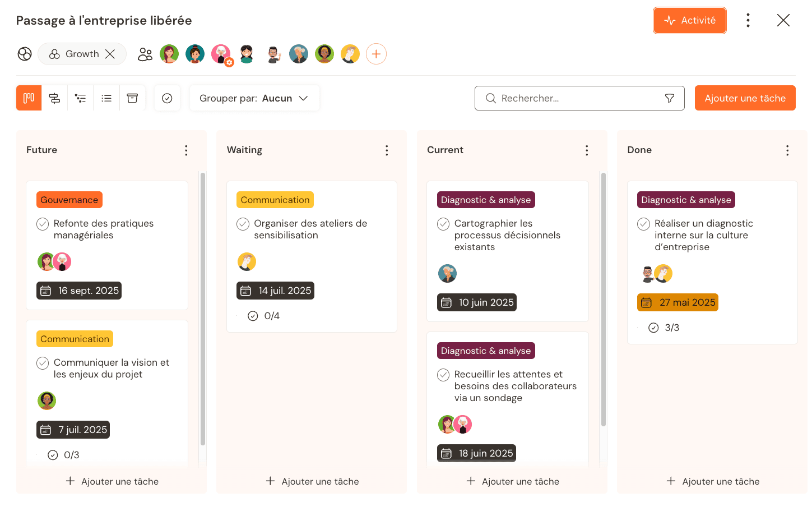The image size is (812, 511).
Task: Select the Kanban board view icon
Action: coord(29,98)
